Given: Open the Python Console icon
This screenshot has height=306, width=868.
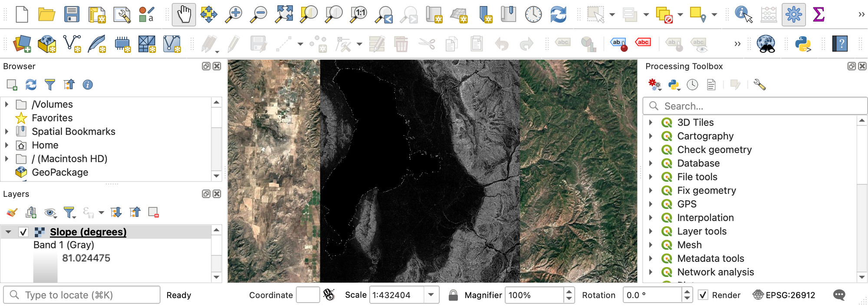Looking at the screenshot, I should [x=803, y=44].
